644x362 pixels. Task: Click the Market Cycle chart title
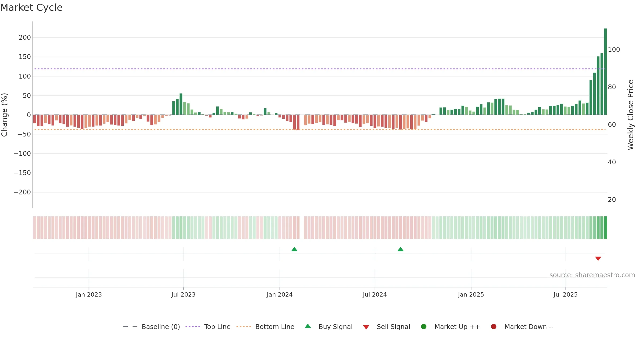pos(31,8)
